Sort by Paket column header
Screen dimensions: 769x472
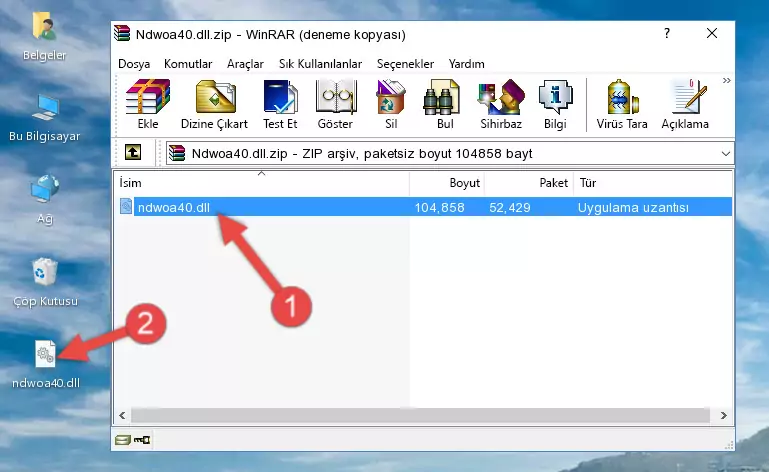tap(529, 183)
